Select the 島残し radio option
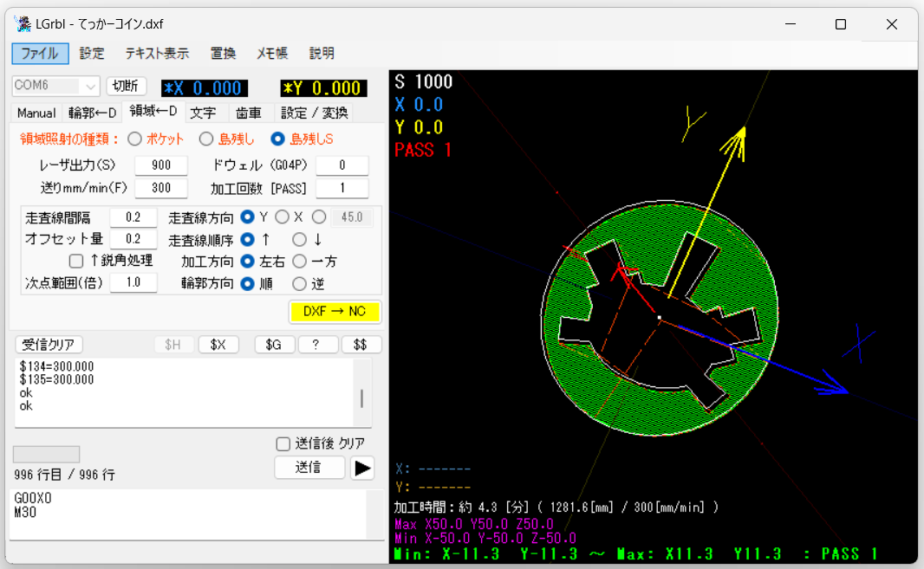 [x=205, y=139]
